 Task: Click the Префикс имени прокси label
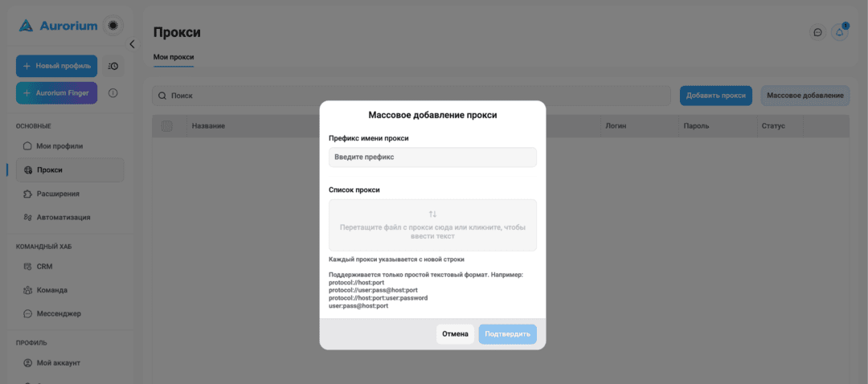369,138
